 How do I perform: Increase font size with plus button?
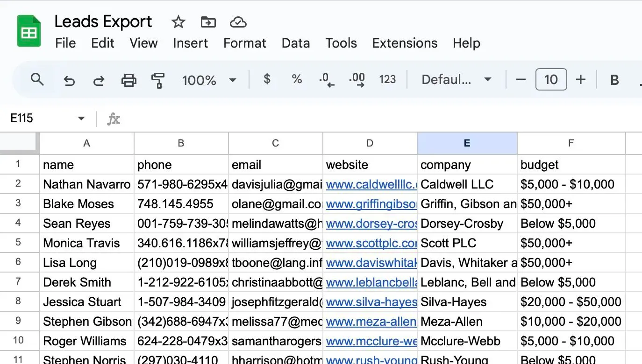580,80
